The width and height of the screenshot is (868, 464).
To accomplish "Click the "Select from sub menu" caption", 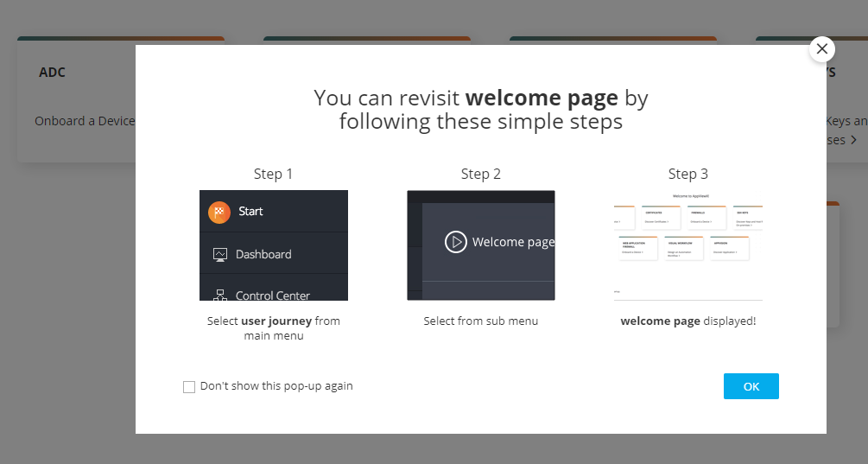I will 480,321.
